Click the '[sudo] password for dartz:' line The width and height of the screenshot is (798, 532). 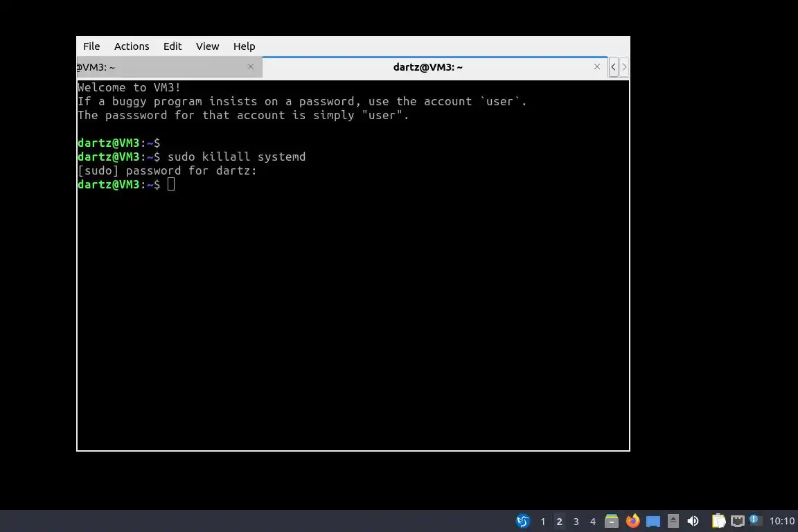click(167, 170)
